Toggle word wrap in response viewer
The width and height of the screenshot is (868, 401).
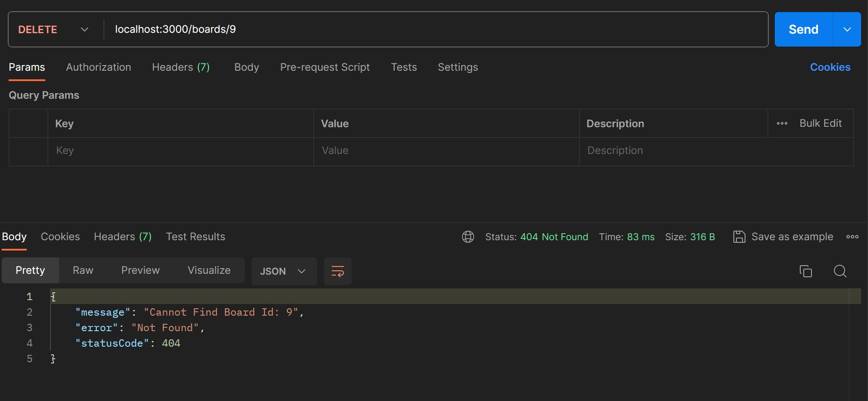337,271
